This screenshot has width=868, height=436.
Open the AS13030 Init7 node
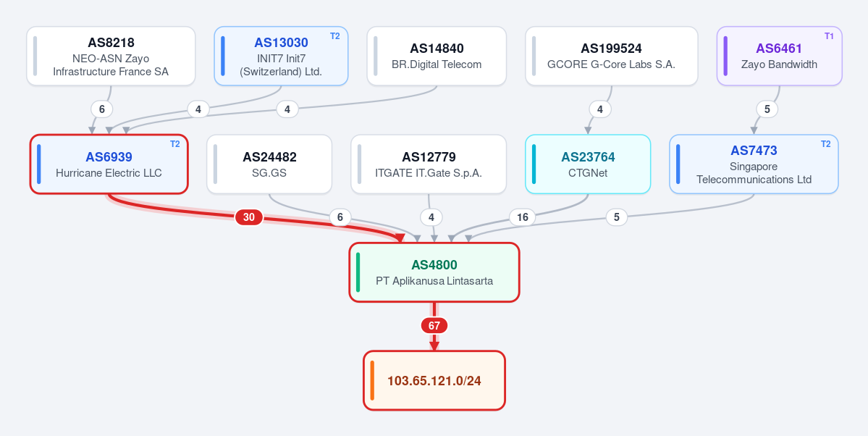pos(281,56)
